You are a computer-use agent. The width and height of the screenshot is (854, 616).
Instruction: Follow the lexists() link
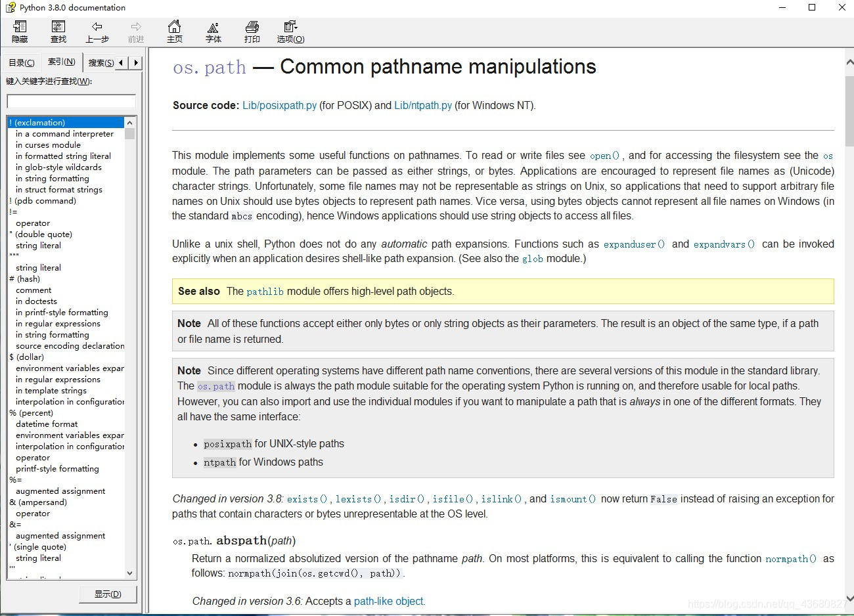coord(358,499)
